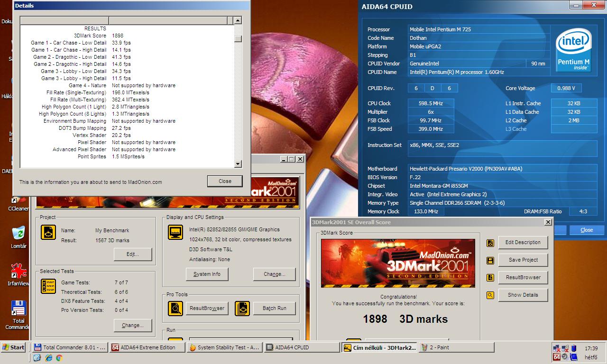The height and width of the screenshot is (364, 607).
Task: Click the Details list scrollbar down arrow
Action: point(238,164)
